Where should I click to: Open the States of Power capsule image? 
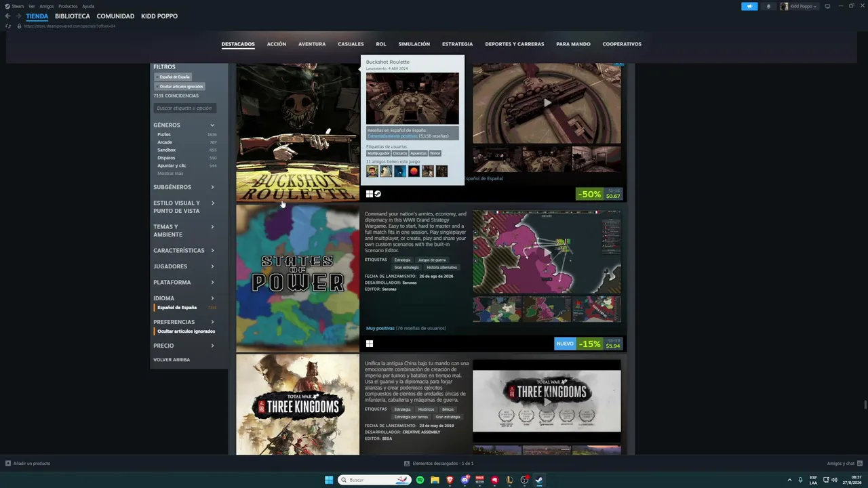(x=298, y=279)
